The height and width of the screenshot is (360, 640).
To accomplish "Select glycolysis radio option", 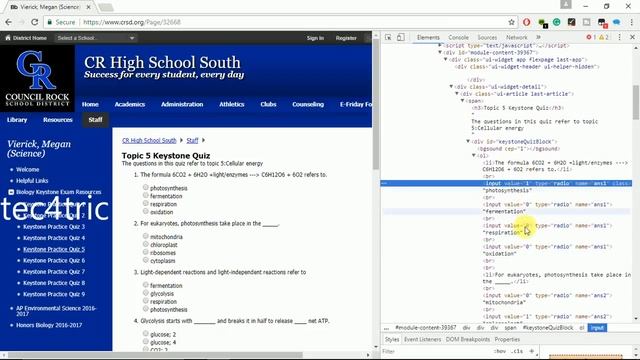I will [x=146, y=293].
